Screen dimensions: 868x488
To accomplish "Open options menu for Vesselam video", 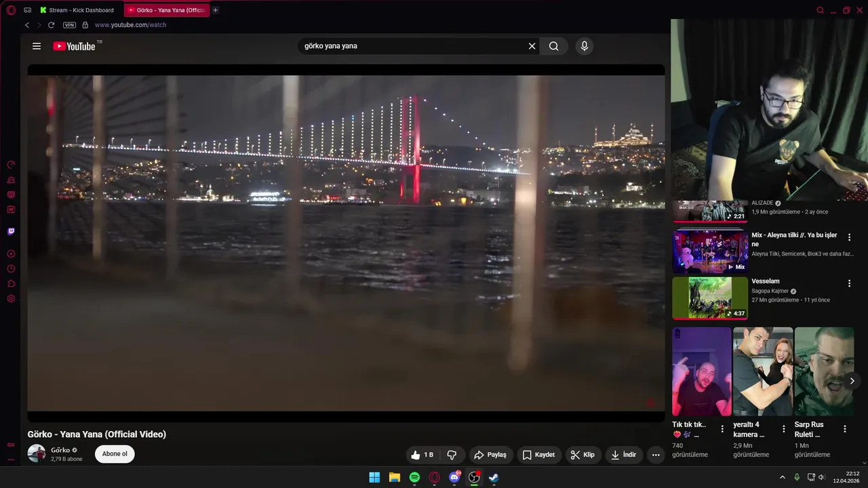I will [849, 283].
